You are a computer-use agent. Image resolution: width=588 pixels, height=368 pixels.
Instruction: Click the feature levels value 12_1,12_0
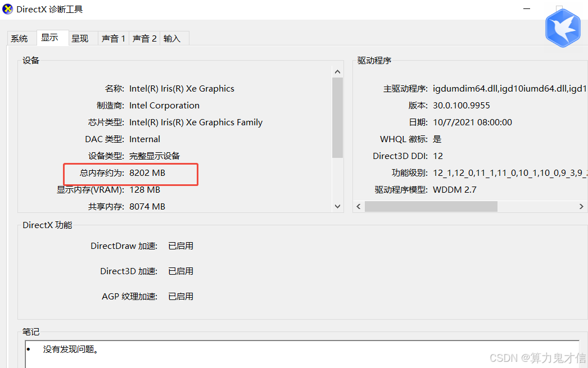(x=510, y=173)
